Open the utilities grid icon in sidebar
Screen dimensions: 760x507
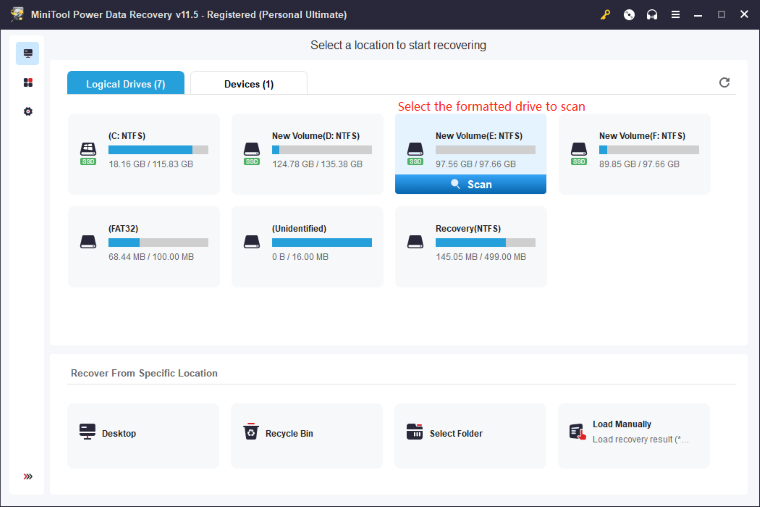coord(28,82)
